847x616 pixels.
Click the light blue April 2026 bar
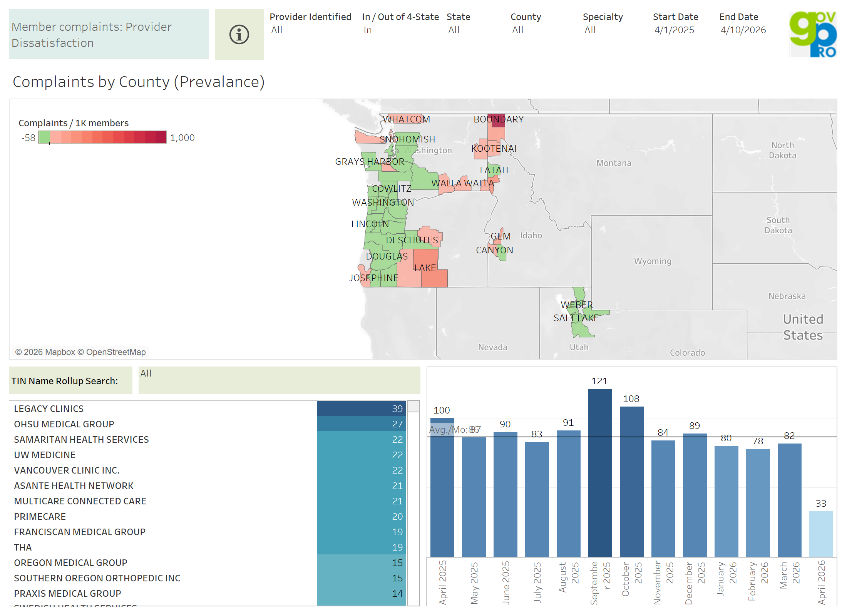821,534
